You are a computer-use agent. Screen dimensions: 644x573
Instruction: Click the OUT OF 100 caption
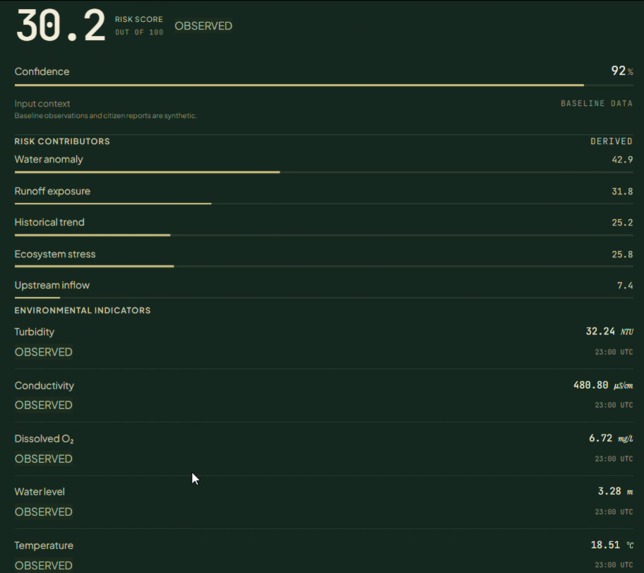(x=139, y=32)
